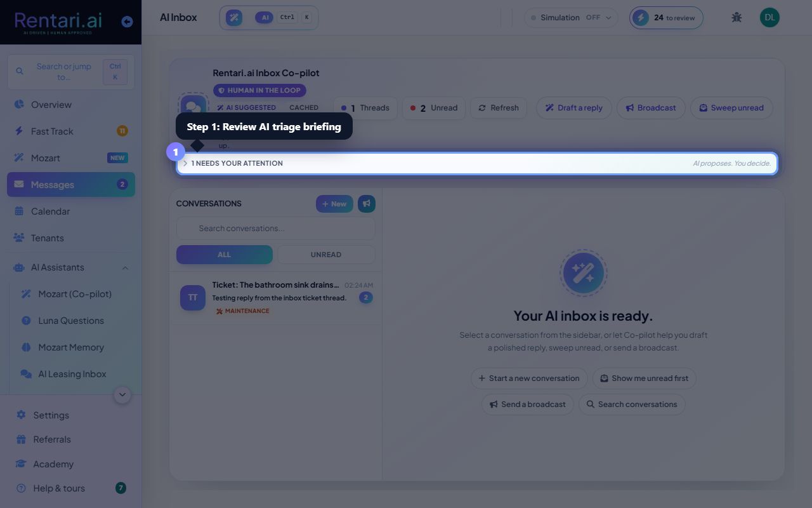Open AI Leasing Inbox

coord(74,374)
